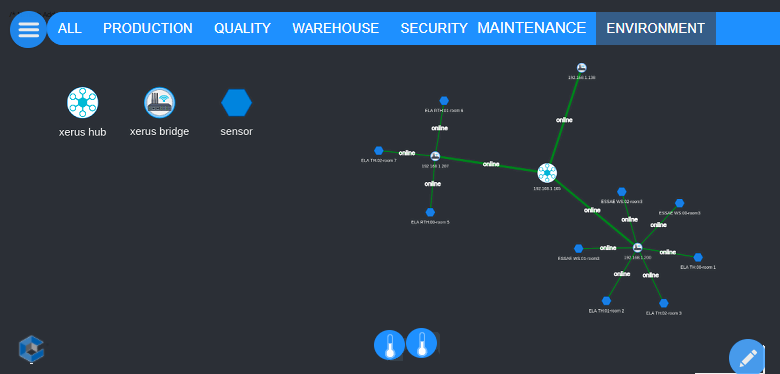Screen dimensions: 780x374
Task: Click online label on ELA TH:00-room 1 link
Action: tap(668, 252)
